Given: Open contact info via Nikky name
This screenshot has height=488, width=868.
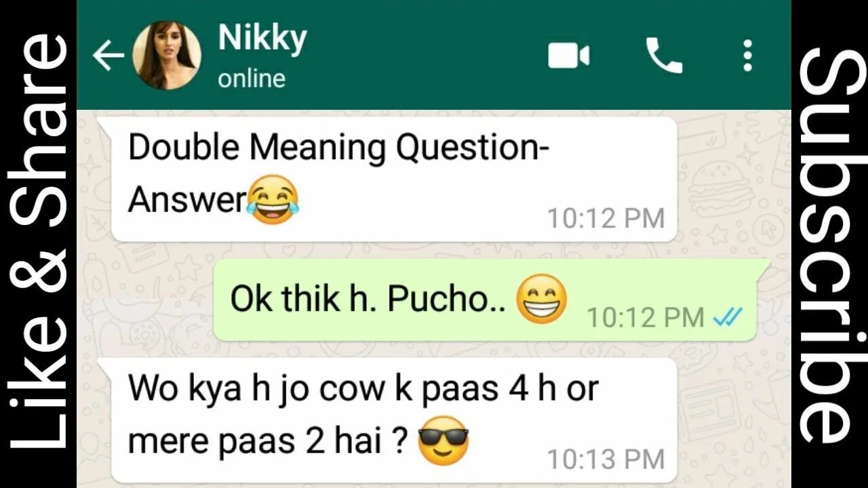Looking at the screenshot, I should [x=262, y=40].
